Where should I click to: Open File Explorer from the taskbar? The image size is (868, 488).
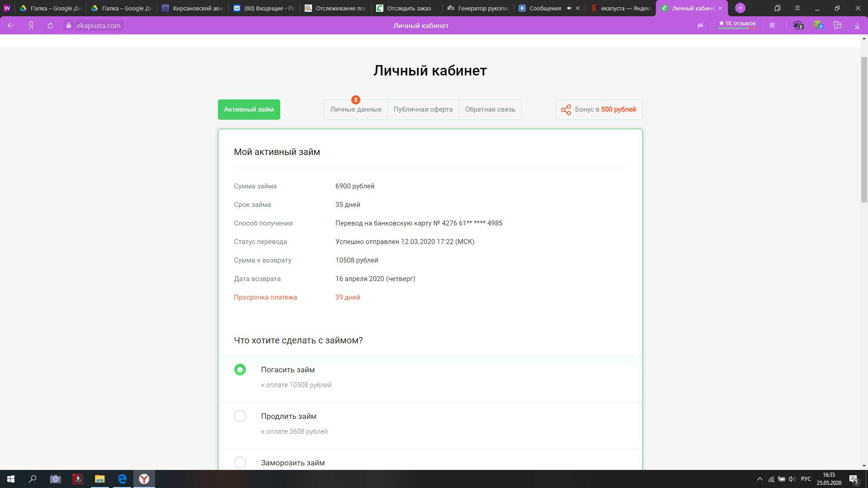[99, 479]
